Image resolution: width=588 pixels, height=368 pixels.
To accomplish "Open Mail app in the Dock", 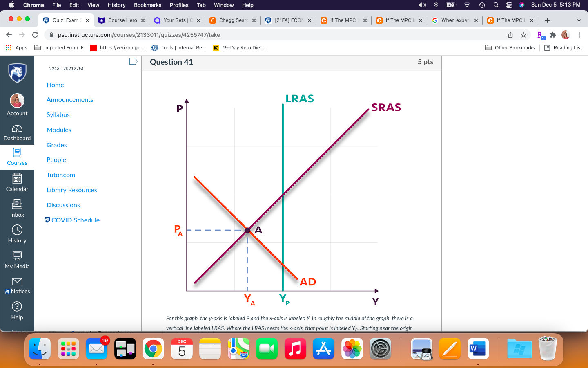I will [96, 349].
